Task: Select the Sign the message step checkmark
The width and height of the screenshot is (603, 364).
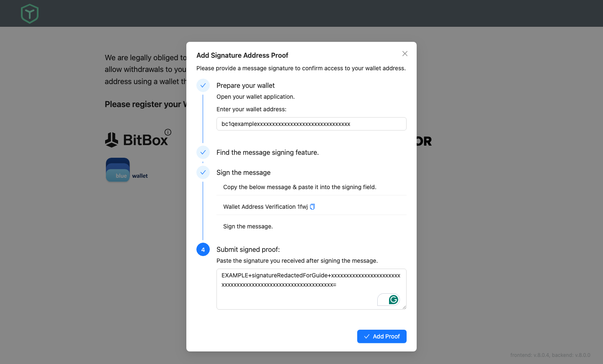Action: coord(203,172)
